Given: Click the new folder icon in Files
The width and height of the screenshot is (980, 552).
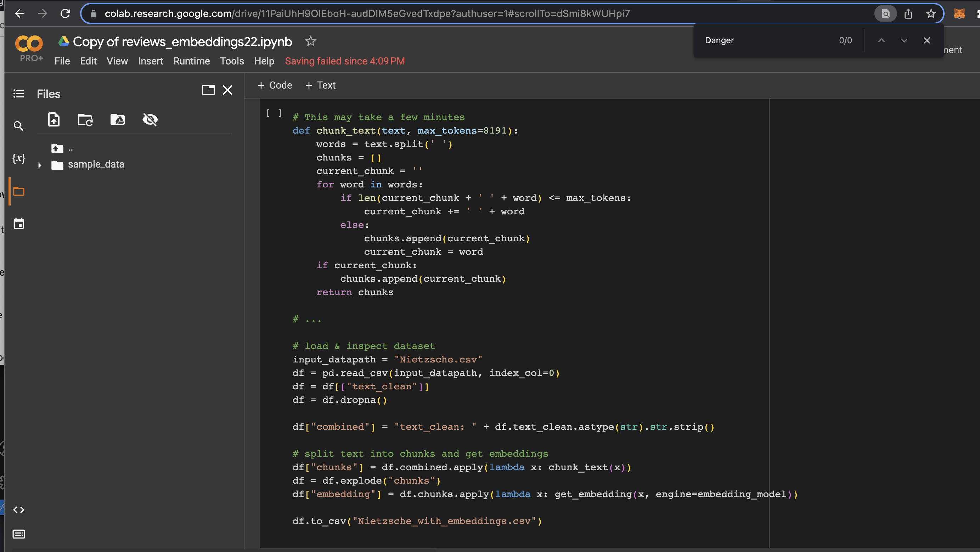Looking at the screenshot, I should click(x=85, y=119).
